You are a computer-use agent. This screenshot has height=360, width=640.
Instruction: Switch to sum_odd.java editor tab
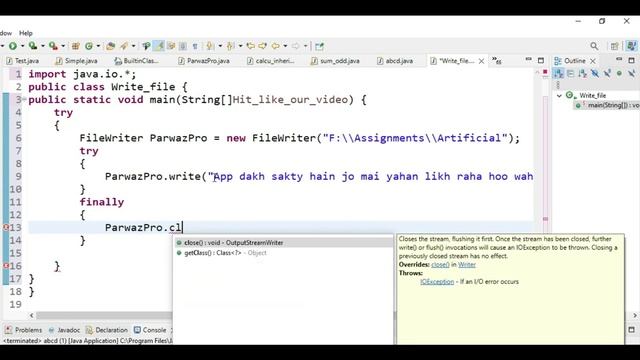[335, 61]
